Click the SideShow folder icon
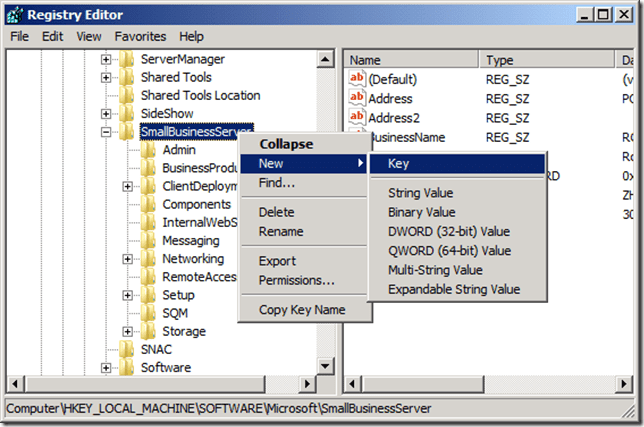The width and height of the screenshot is (644, 427). (126, 114)
